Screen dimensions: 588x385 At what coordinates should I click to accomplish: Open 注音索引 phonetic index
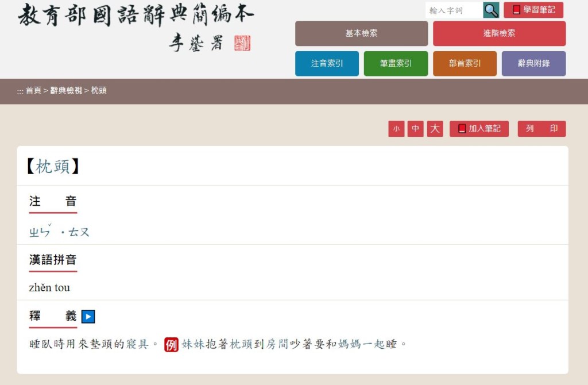tap(327, 63)
